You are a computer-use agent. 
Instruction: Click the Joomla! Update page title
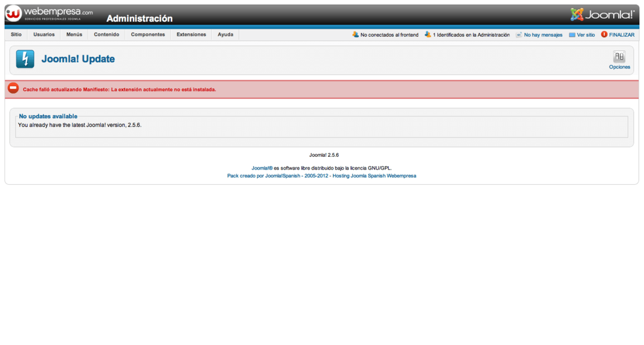pyautogui.click(x=78, y=59)
